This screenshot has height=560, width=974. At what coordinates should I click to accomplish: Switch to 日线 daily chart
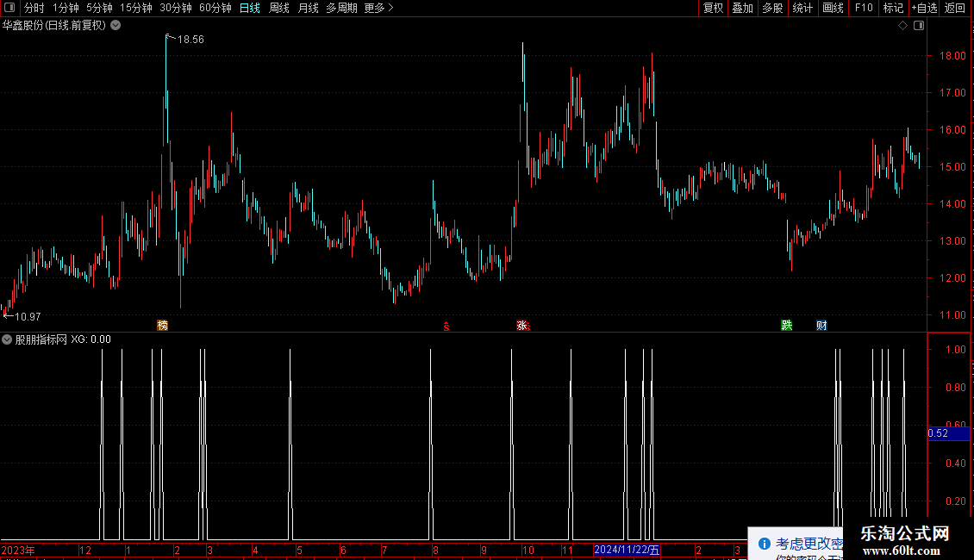(x=250, y=8)
